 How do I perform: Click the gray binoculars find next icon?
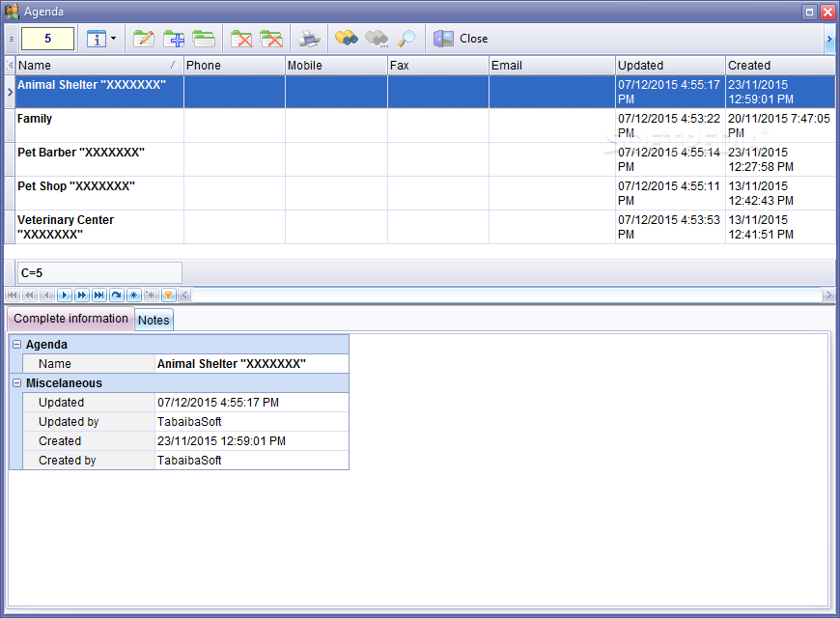[x=377, y=39]
